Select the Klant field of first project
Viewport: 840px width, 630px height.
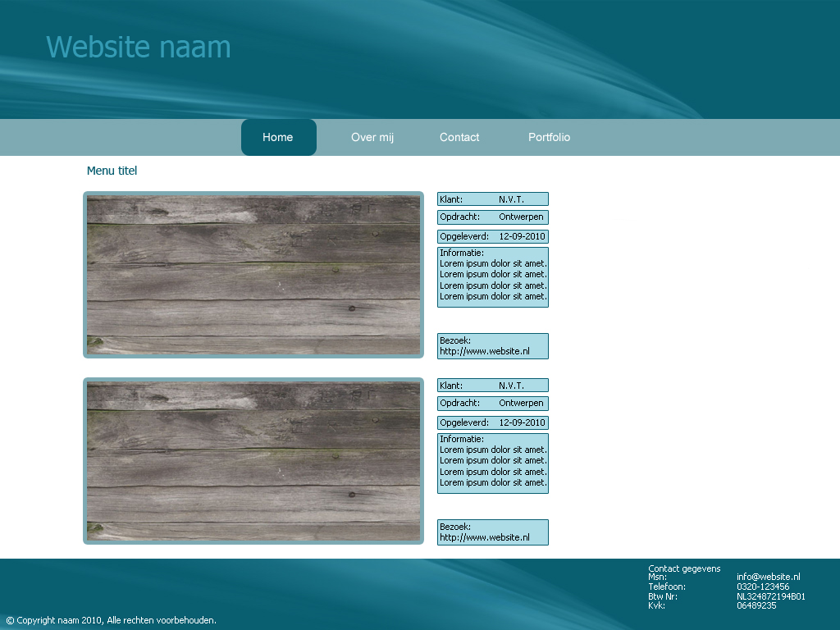click(x=492, y=199)
